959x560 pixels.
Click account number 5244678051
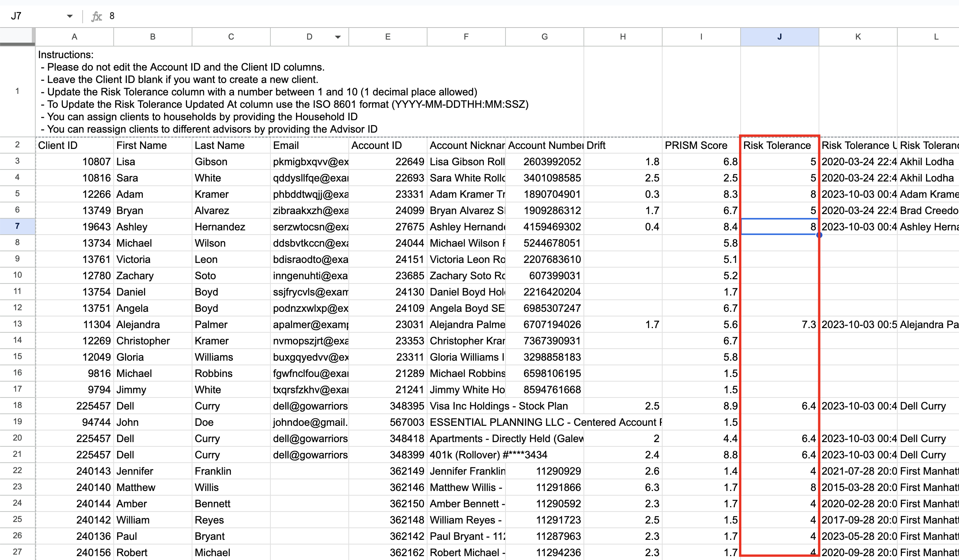point(545,243)
